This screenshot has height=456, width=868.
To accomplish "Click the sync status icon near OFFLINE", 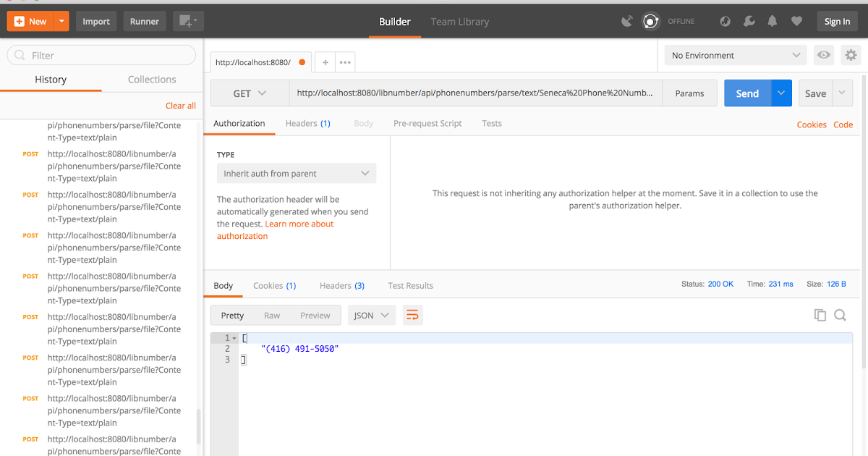I will click(650, 21).
